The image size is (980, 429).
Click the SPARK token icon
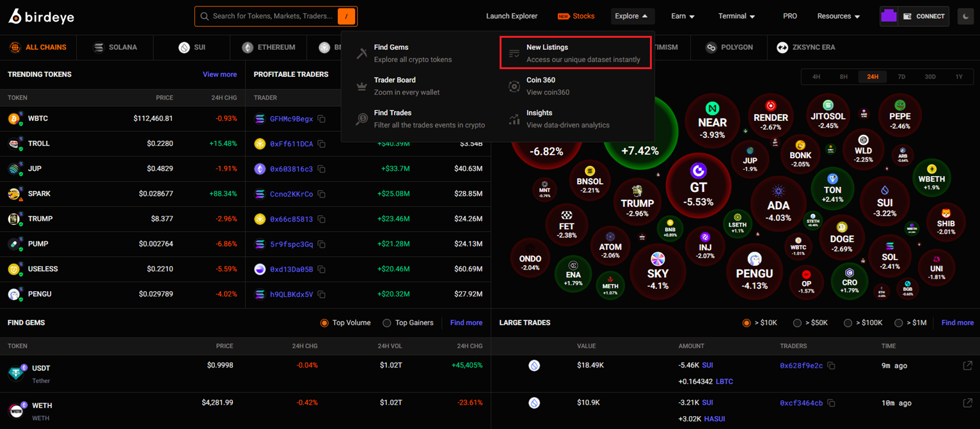pyautogui.click(x=15, y=194)
